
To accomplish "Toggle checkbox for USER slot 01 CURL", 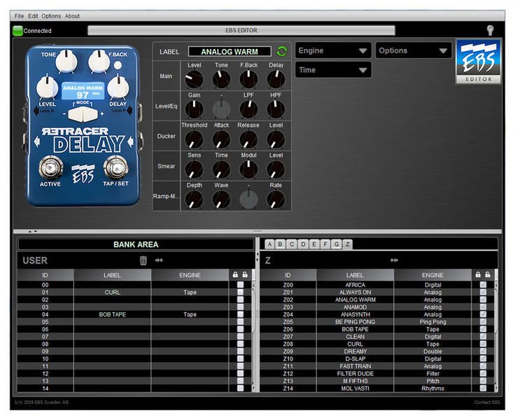I will (241, 292).
